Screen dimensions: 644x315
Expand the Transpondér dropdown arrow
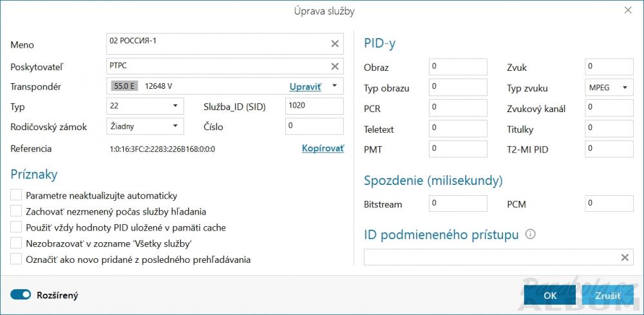click(335, 86)
